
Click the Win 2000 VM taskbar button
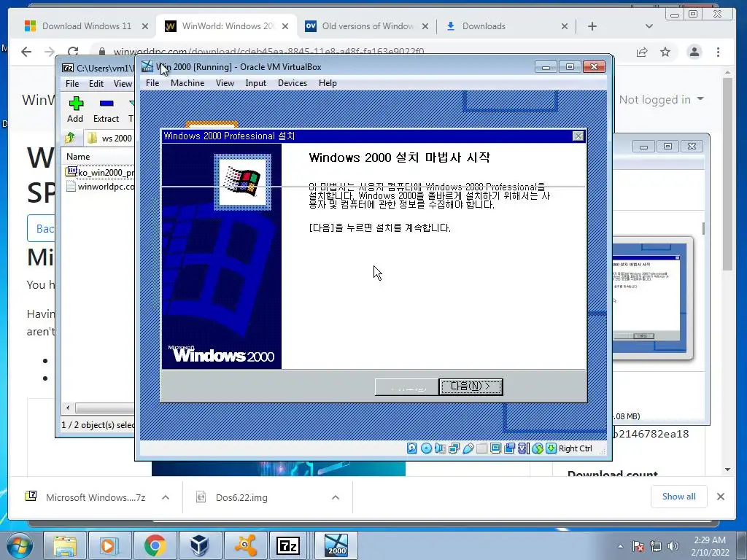click(336, 545)
